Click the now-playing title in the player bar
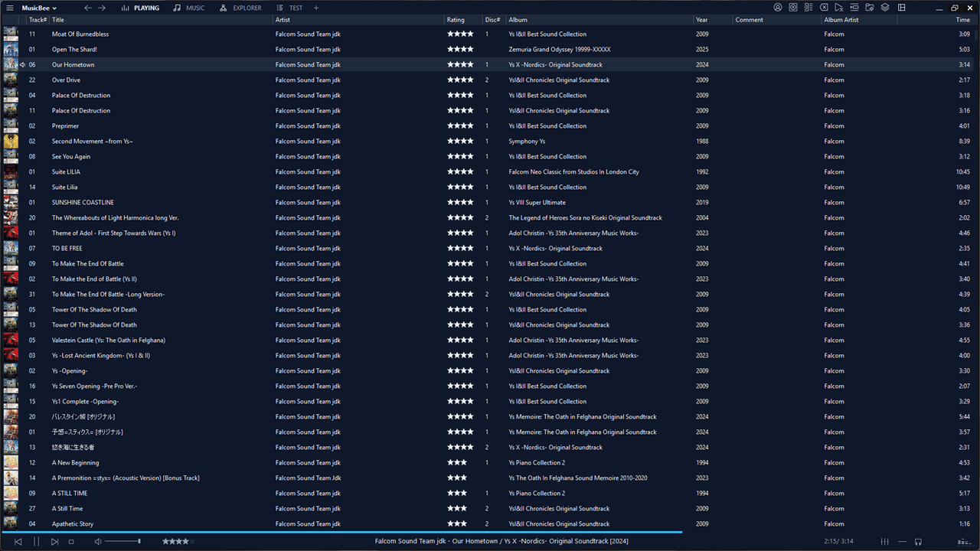The height and width of the screenshot is (551, 980). pyautogui.click(x=501, y=542)
